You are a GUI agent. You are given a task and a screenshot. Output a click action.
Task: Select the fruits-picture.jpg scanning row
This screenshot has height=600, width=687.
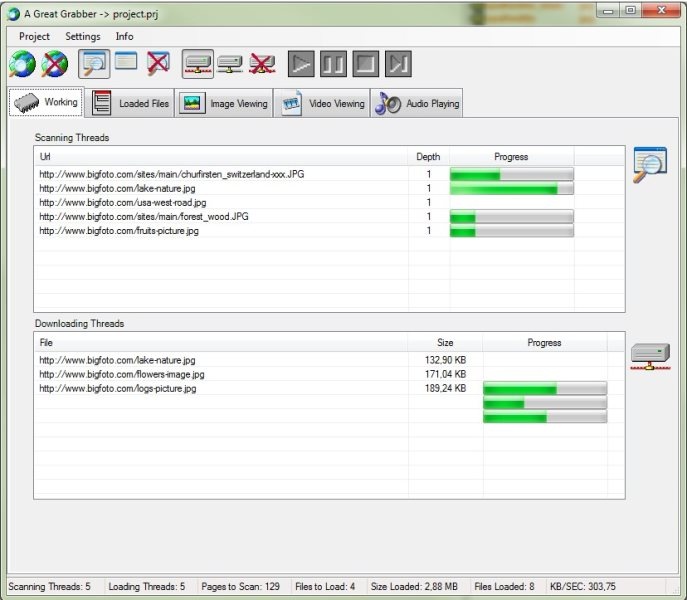point(329,230)
